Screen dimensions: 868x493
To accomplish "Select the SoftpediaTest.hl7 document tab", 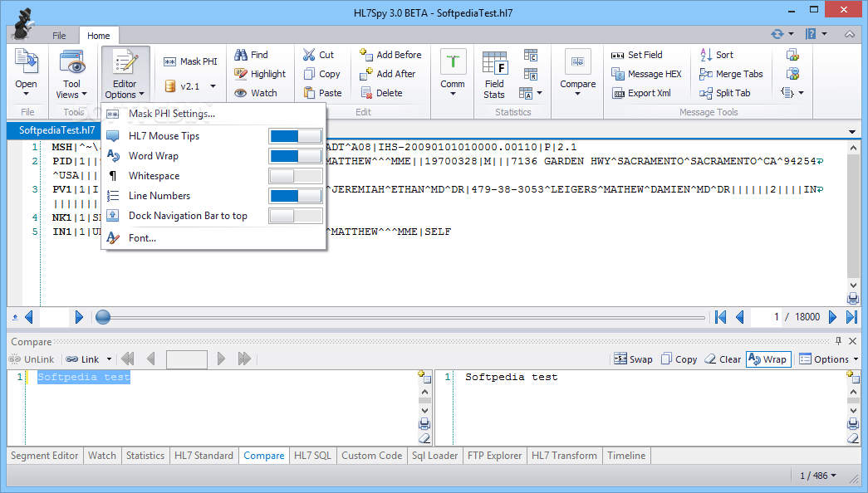I will pyautogui.click(x=57, y=130).
